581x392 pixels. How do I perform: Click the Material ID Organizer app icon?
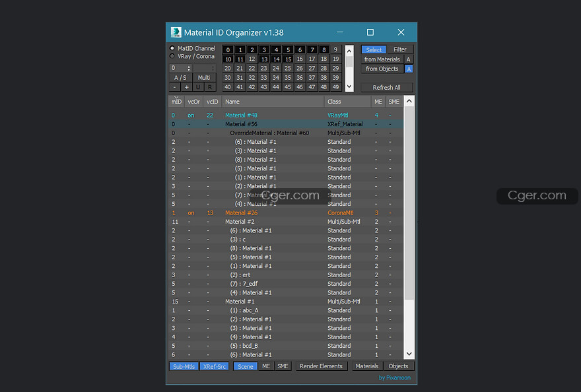coord(176,32)
